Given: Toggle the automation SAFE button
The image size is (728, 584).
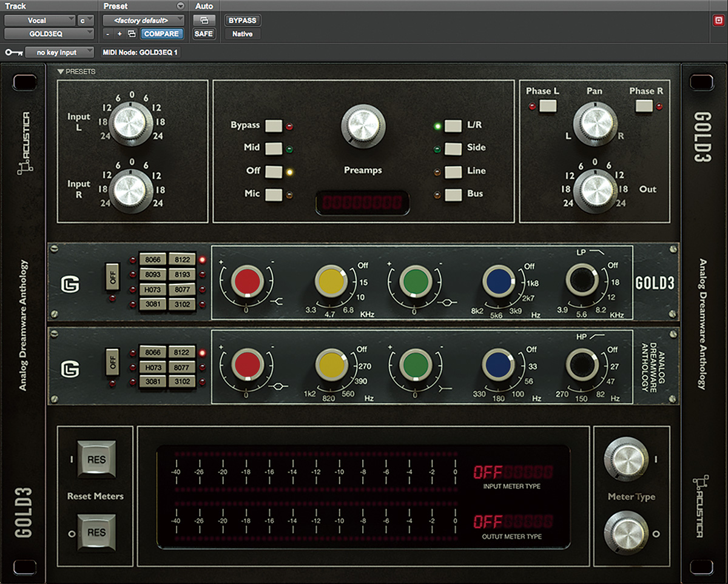Looking at the screenshot, I should pos(204,34).
